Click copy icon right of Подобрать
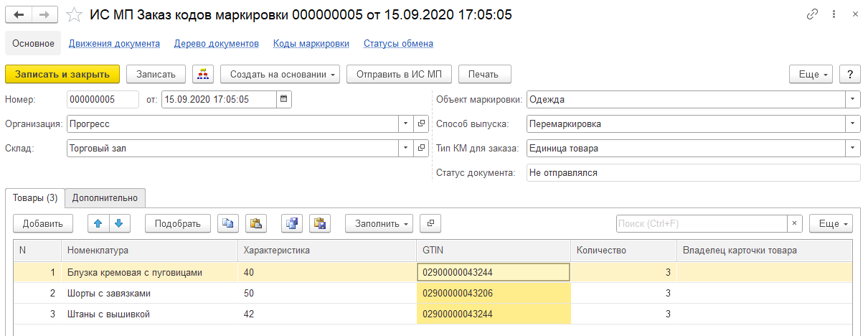 click(x=228, y=223)
